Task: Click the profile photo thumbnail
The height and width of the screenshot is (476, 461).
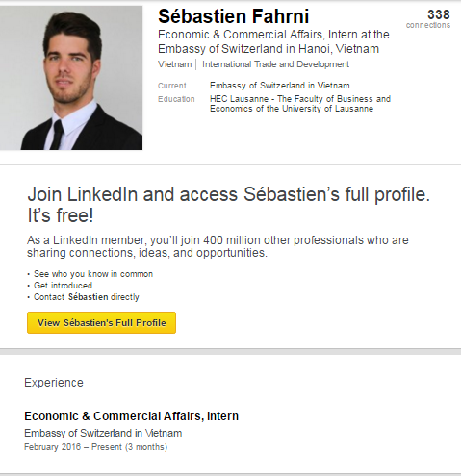Action: pos(71,78)
